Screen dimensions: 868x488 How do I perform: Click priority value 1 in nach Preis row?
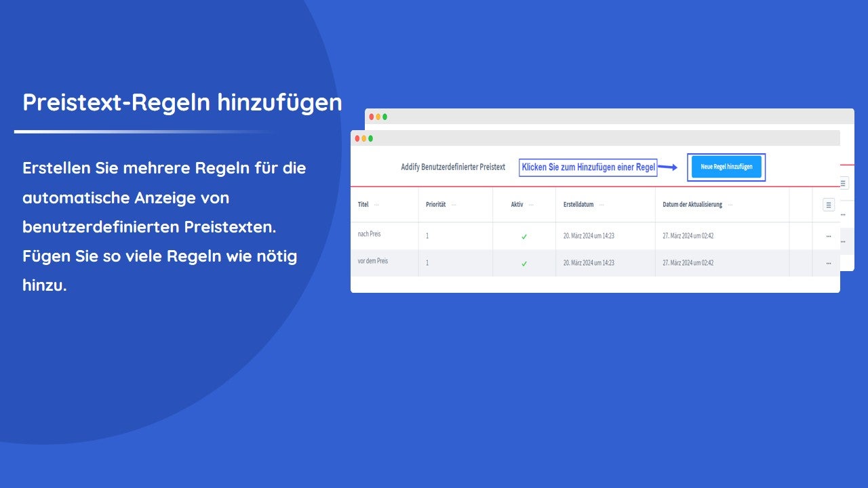pos(427,236)
